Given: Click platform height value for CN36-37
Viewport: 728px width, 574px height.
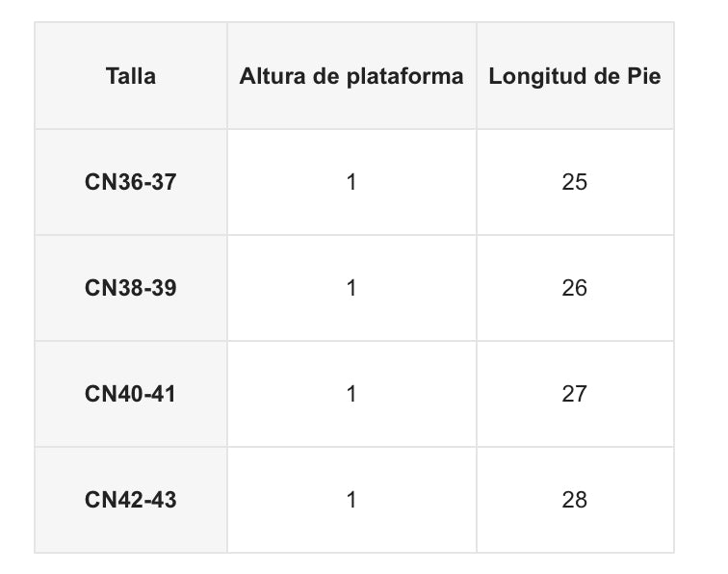Looking at the screenshot, I should point(351,182).
